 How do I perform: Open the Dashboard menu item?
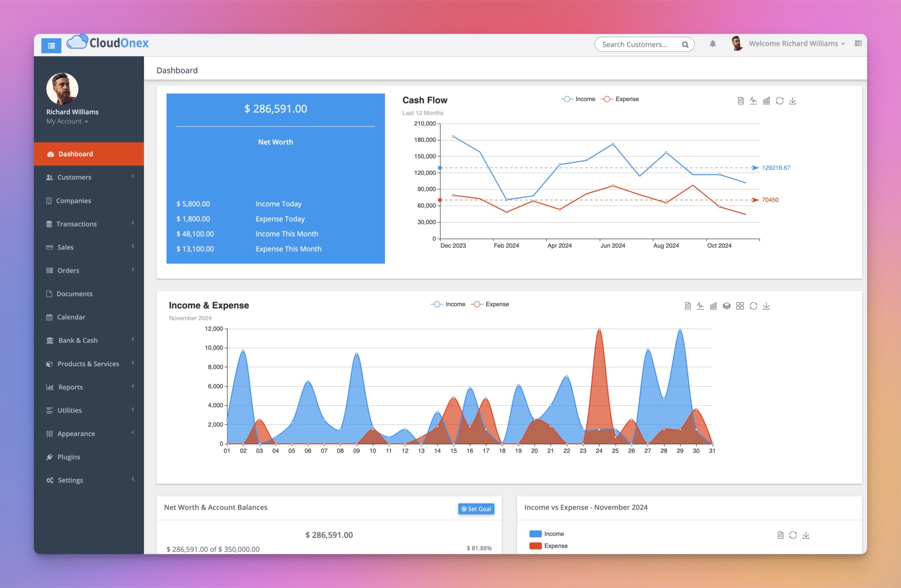(x=89, y=154)
